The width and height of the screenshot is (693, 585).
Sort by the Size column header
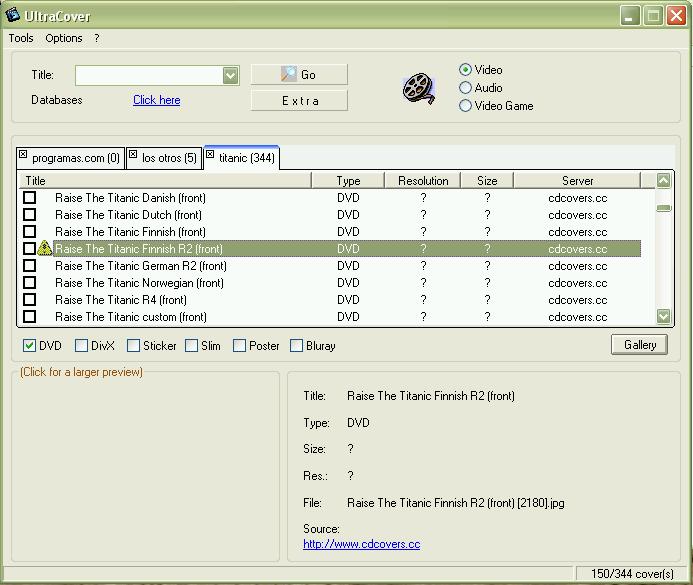tap(487, 181)
